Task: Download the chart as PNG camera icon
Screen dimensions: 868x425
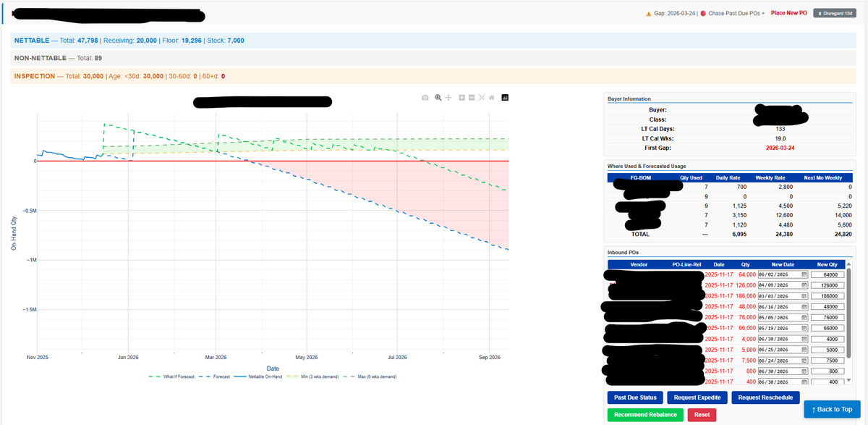Action: click(425, 97)
